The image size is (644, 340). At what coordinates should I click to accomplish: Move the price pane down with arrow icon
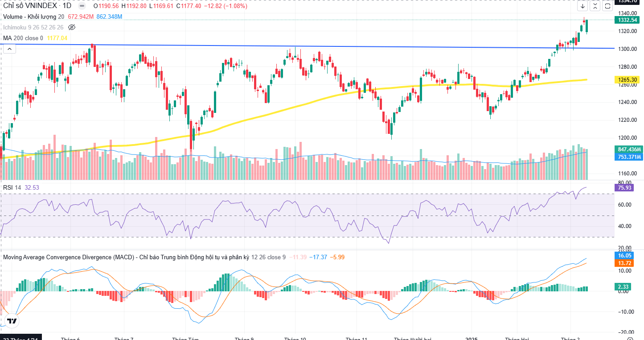pyautogui.click(x=582, y=6)
